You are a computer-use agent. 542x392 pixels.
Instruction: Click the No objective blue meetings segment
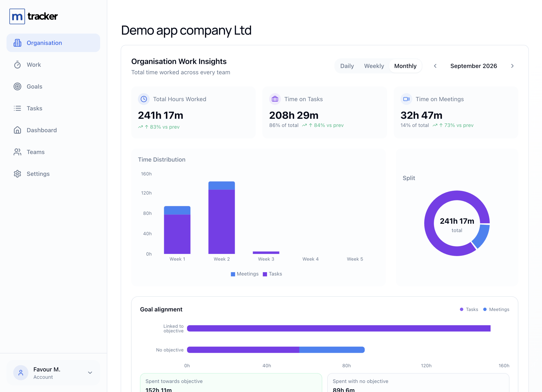click(332, 350)
